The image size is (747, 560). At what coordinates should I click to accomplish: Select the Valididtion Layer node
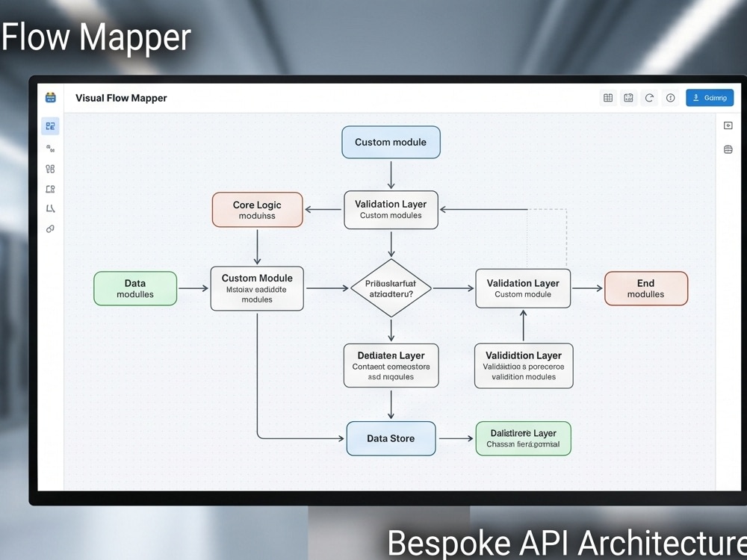[x=524, y=365]
